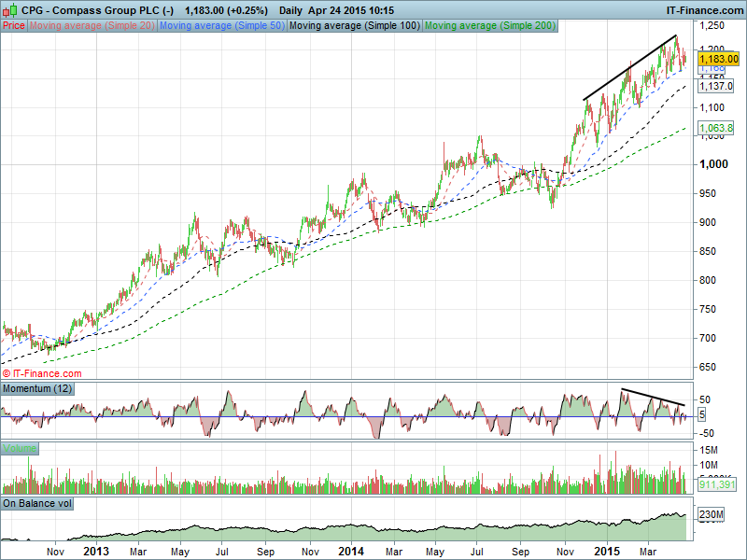Open Moving average (Simple 100) legend label
The height and width of the screenshot is (560, 747).
click(354, 25)
